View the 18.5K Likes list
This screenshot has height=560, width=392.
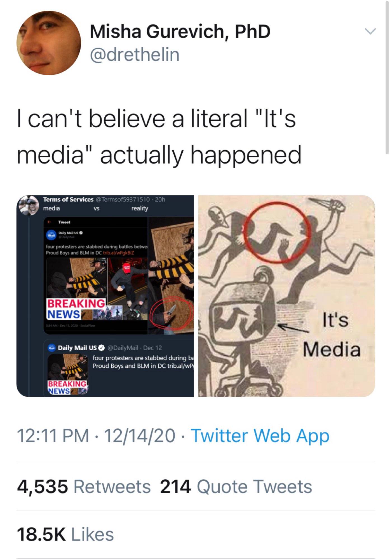coord(65,534)
